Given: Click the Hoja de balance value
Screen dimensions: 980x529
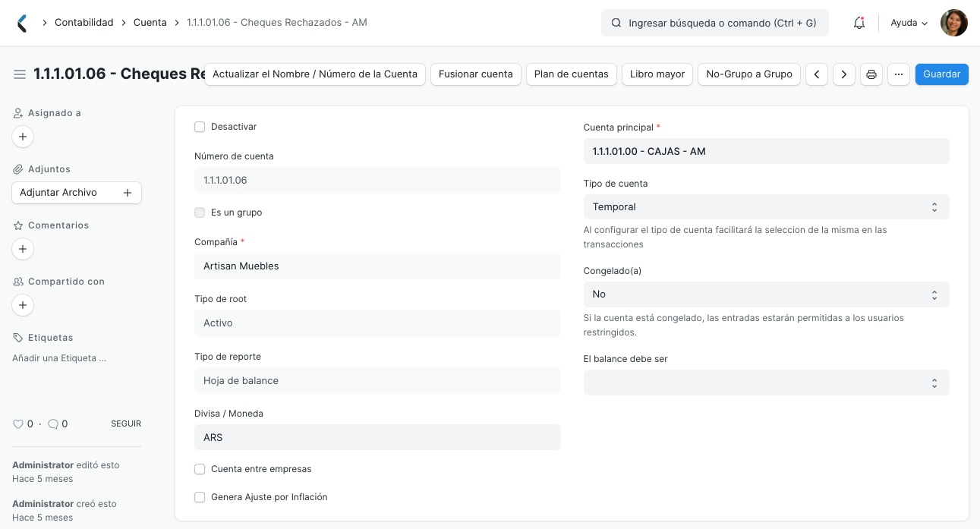Looking at the screenshot, I should pos(377,380).
